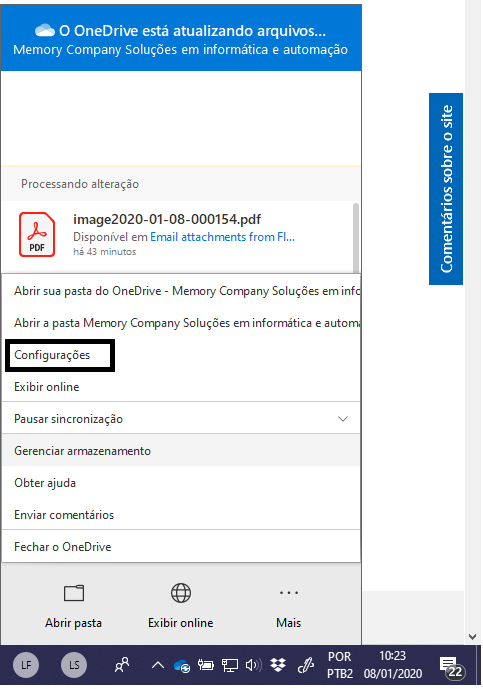This screenshot has width=483, height=689.
Task: Open the PDF file icon for image2020-01-08-000154.pdf
Action: point(37,235)
